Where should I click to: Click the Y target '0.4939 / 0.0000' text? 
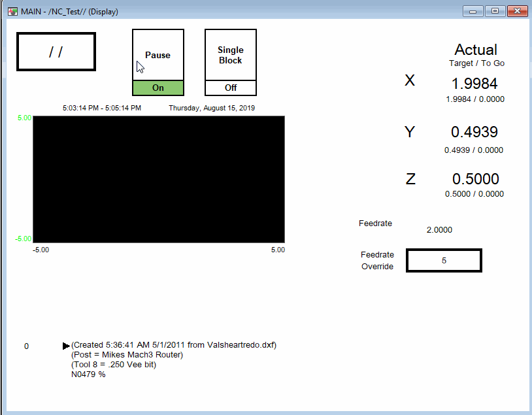click(474, 150)
